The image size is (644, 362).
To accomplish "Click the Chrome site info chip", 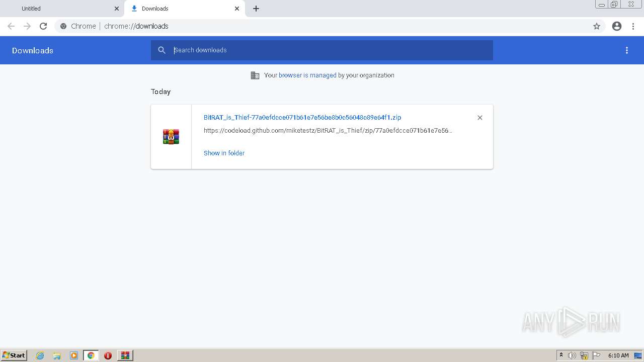I will tap(78, 26).
